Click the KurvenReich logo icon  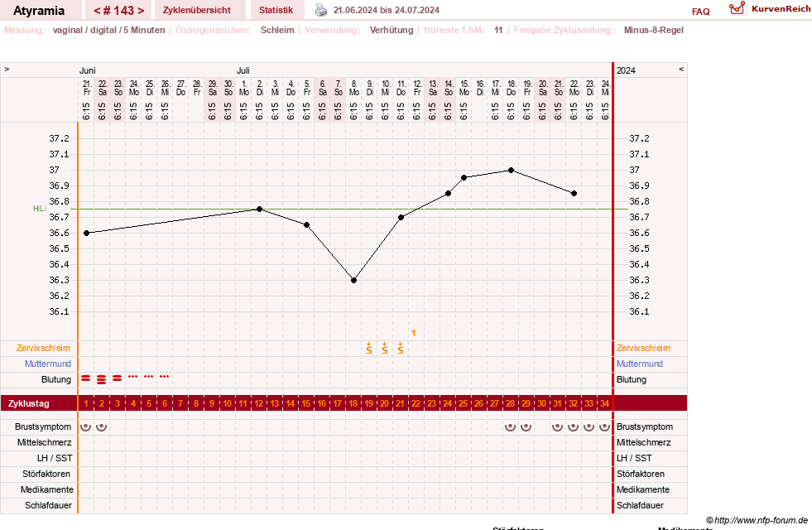(x=737, y=8)
